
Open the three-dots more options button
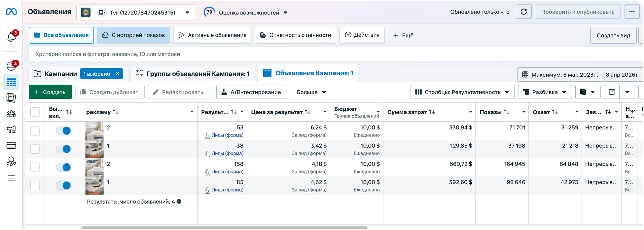pyautogui.click(x=632, y=12)
